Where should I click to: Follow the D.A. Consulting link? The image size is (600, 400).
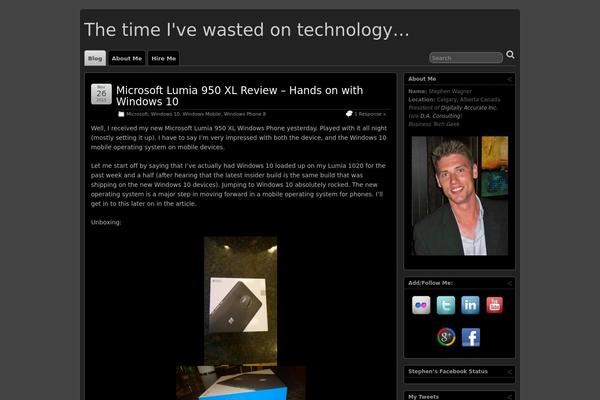coord(440,116)
